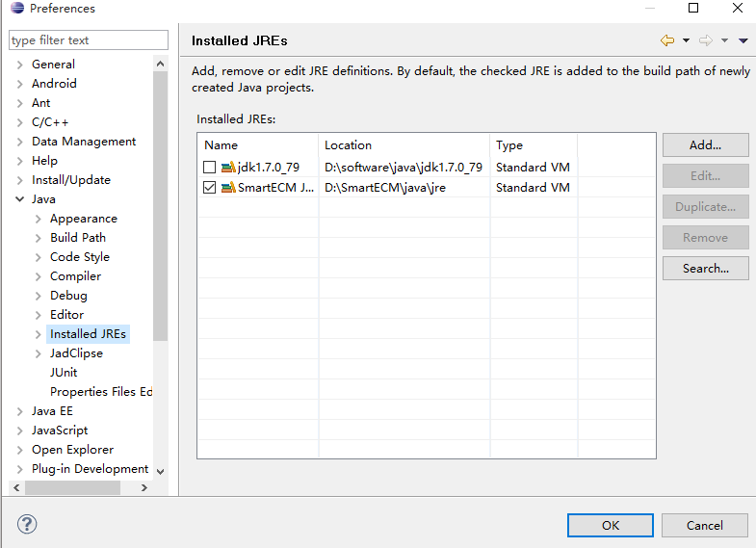Viewport: 756px width, 548px height.
Task: Check the jdk1.7.0_79 checkbox
Action: click(x=209, y=168)
